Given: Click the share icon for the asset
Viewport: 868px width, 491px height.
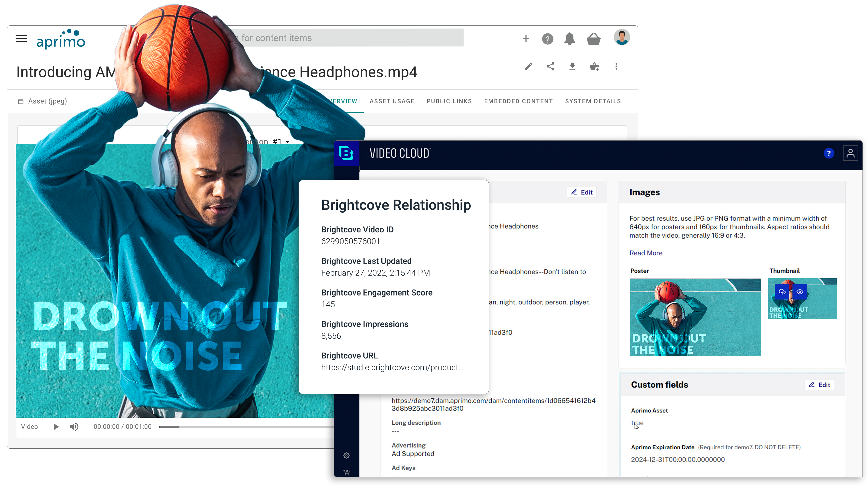Looking at the screenshot, I should click(x=550, y=66).
